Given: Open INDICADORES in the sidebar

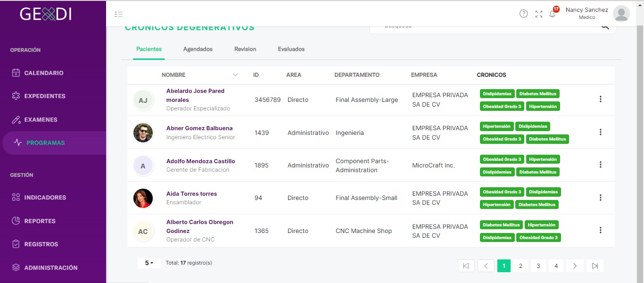Looking at the screenshot, I should 45,198.
